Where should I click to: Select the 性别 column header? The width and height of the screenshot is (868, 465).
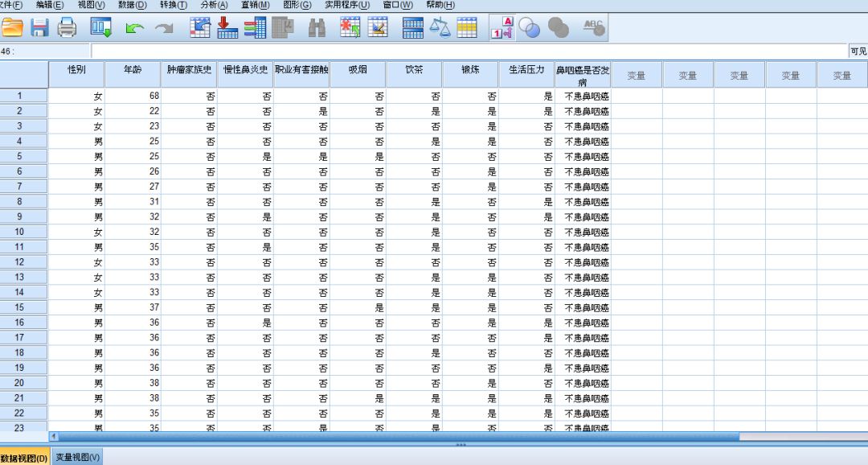coord(76,74)
